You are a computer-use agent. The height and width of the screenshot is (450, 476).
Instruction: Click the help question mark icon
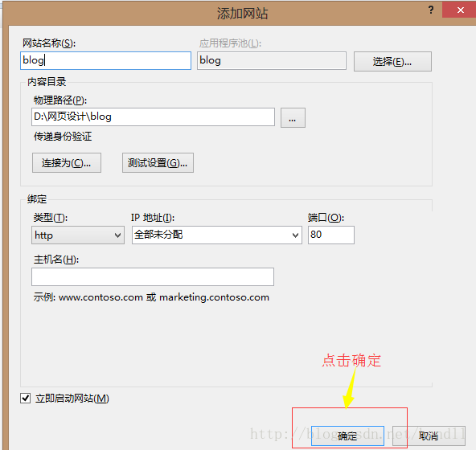(431, 10)
